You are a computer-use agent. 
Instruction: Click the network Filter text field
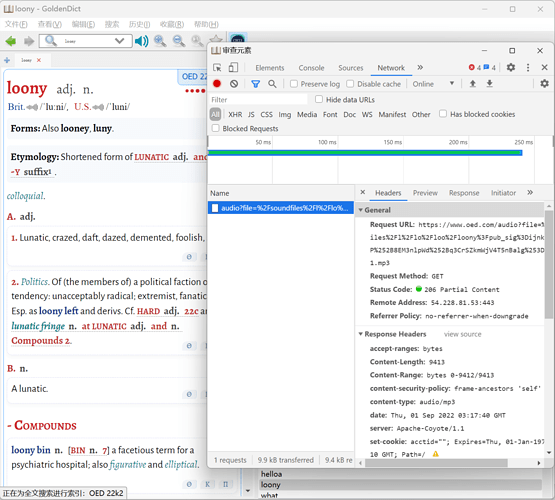[258, 100]
